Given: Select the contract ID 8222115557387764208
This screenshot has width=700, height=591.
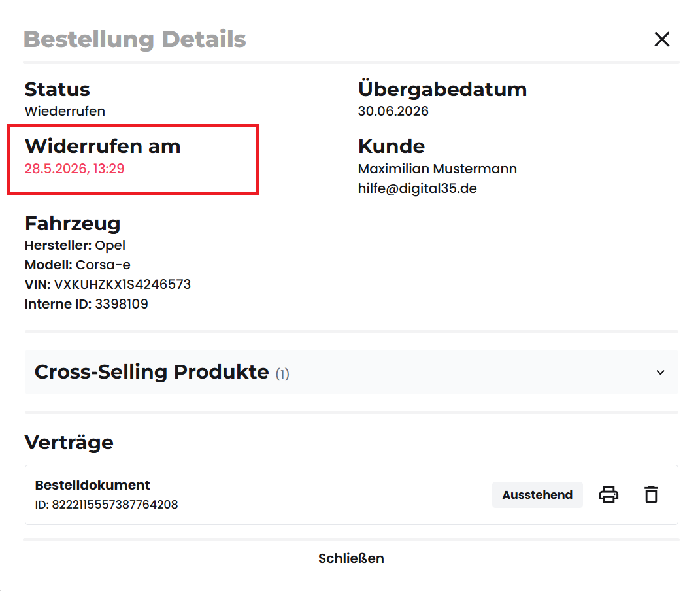Looking at the screenshot, I should 115,505.
